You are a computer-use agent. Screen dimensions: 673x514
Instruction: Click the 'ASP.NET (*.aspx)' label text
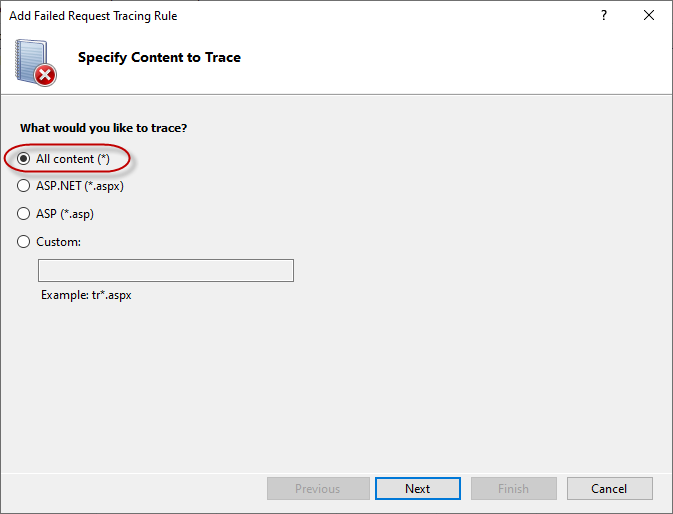click(80, 186)
